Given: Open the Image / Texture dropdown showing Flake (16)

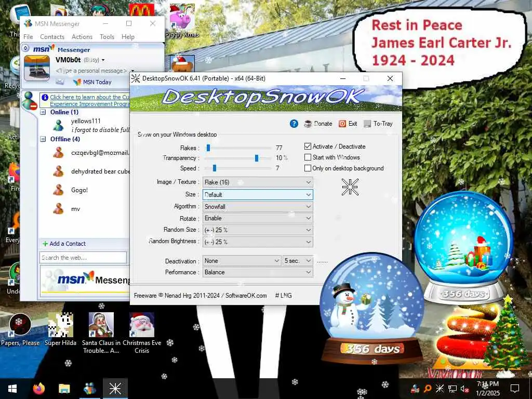Looking at the screenshot, I should click(258, 182).
